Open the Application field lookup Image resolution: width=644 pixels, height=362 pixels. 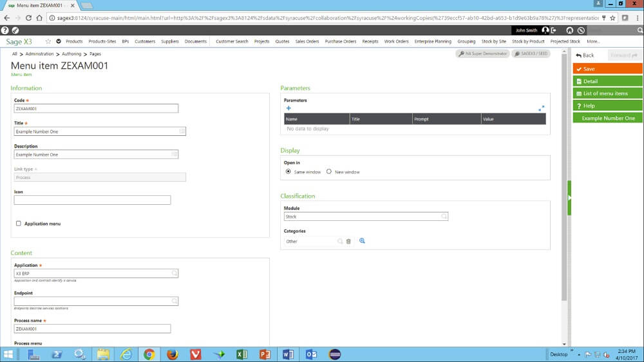[x=175, y=274]
